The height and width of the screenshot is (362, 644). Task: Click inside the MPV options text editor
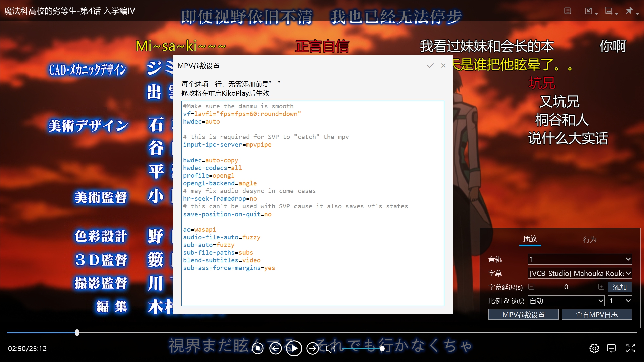click(313, 203)
